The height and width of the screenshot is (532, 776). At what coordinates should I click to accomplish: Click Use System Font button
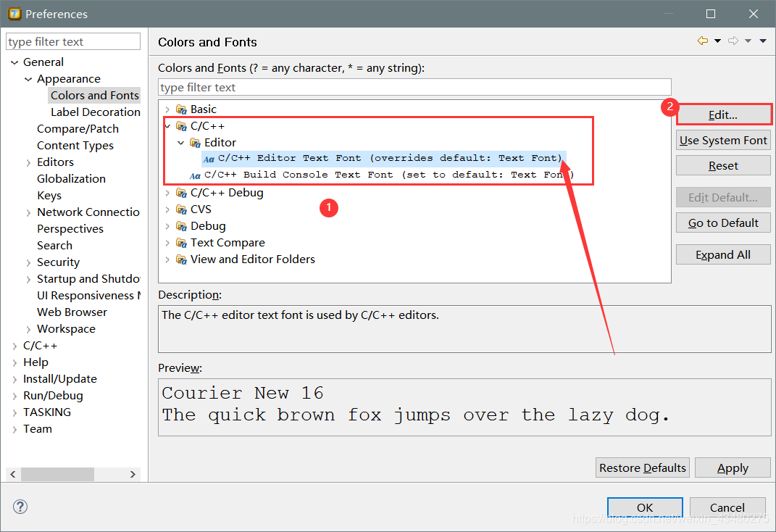pos(723,141)
